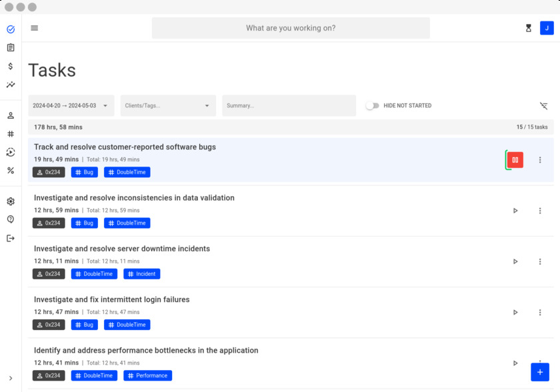Open the dollar billing sidebar icon
Viewport: 560px width, 392px height.
pyautogui.click(x=11, y=66)
